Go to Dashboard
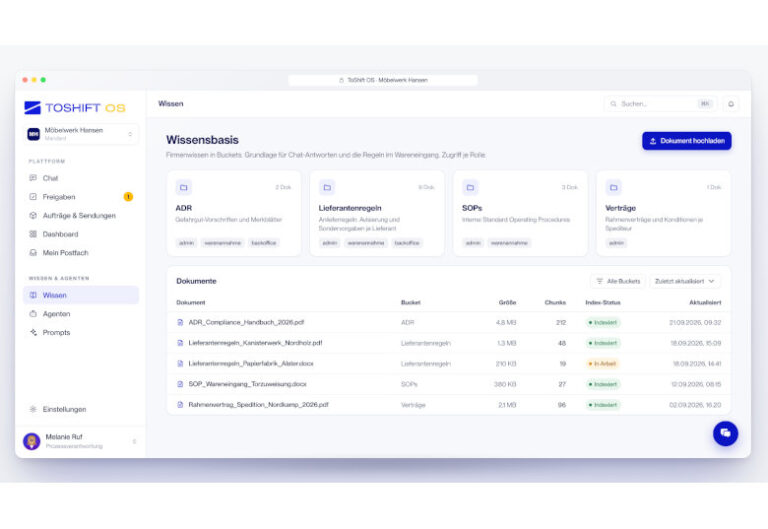Viewport: 768px width, 529px height. [x=81, y=234]
